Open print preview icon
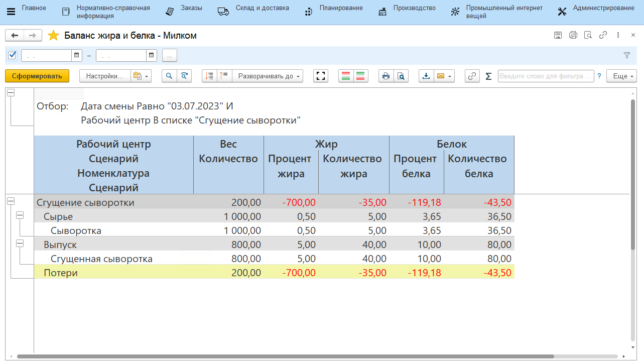The width and height of the screenshot is (644, 364). coord(401,76)
